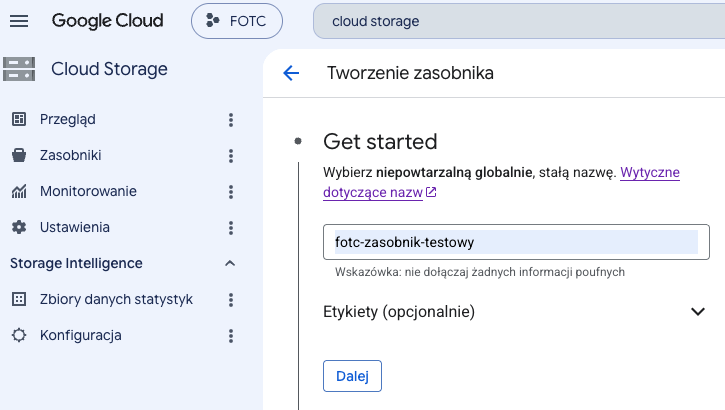
Task: Open the more options for Monitorowanie
Action: pyautogui.click(x=231, y=192)
